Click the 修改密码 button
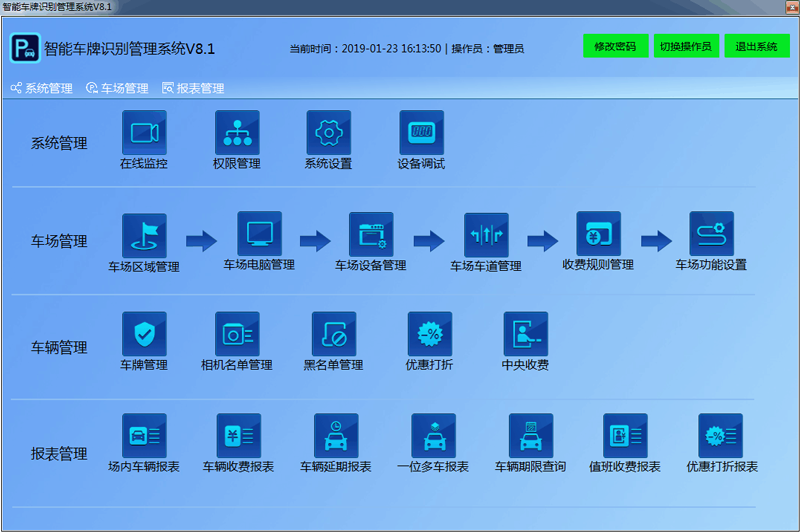 (x=615, y=46)
